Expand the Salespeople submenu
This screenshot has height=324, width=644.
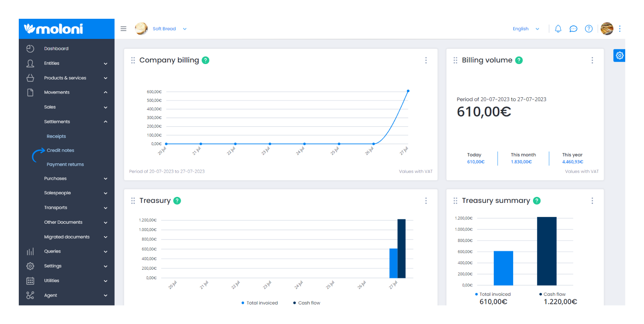[x=106, y=193]
